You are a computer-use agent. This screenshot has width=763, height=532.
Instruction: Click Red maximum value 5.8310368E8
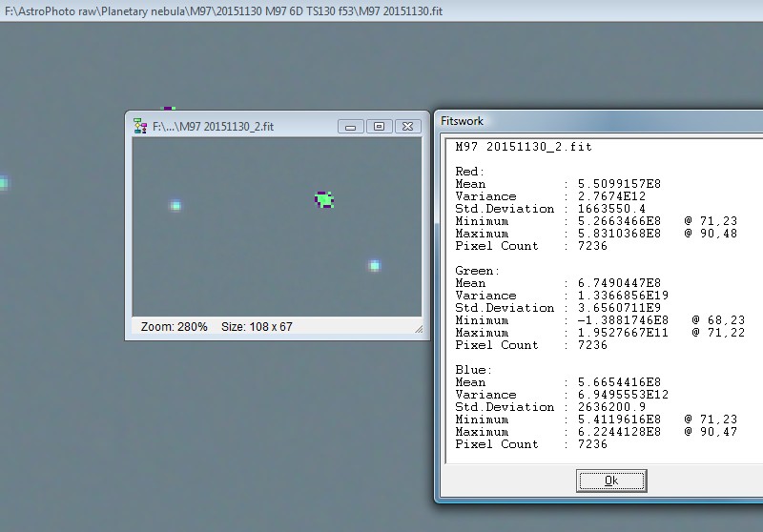coord(619,234)
